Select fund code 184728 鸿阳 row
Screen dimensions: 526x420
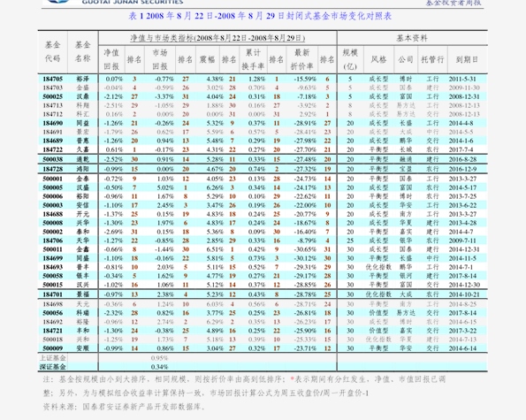(x=263, y=169)
